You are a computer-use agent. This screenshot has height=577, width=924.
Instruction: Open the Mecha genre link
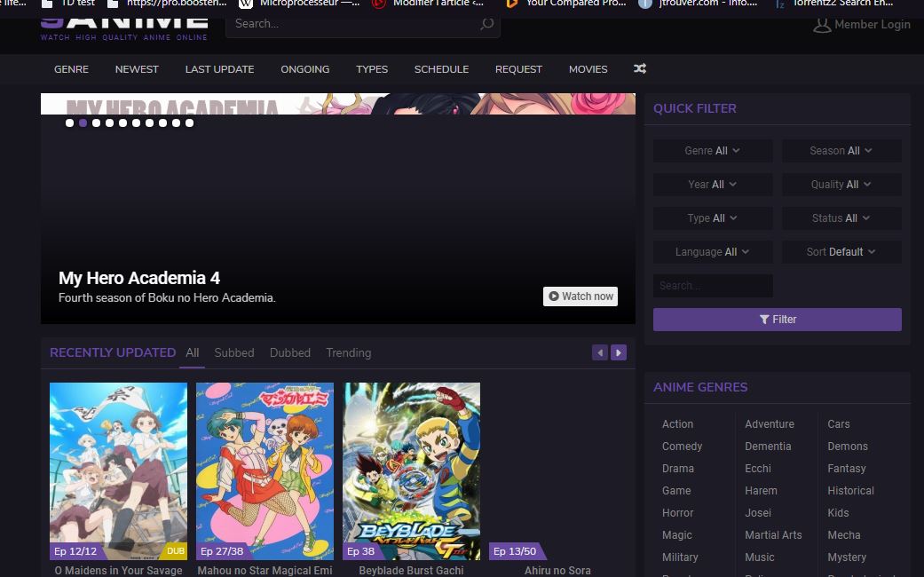pos(844,535)
